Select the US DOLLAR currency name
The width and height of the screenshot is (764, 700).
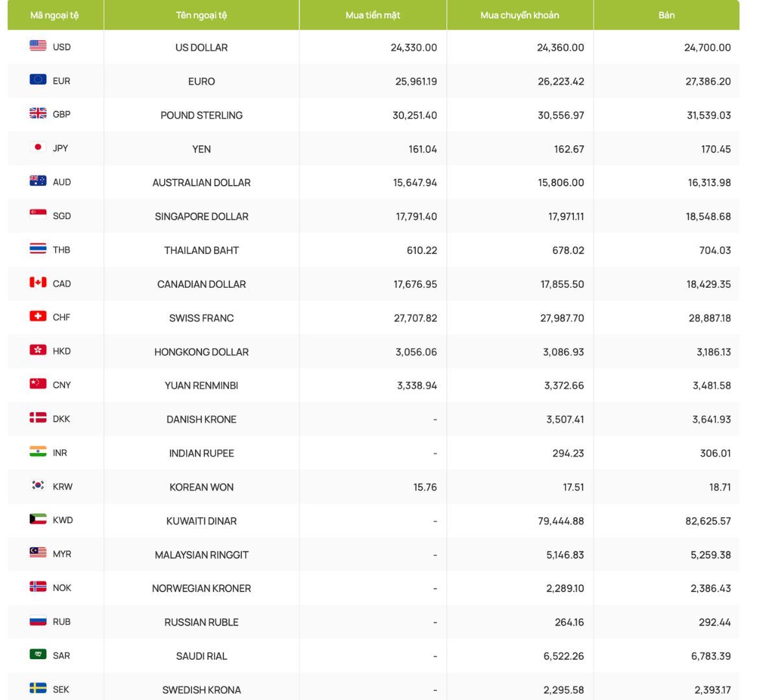(201, 47)
